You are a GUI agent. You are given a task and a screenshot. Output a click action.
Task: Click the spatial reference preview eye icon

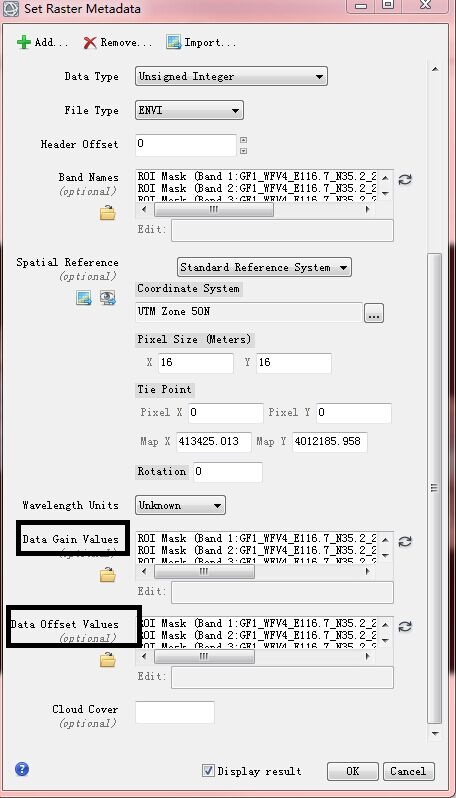107,298
